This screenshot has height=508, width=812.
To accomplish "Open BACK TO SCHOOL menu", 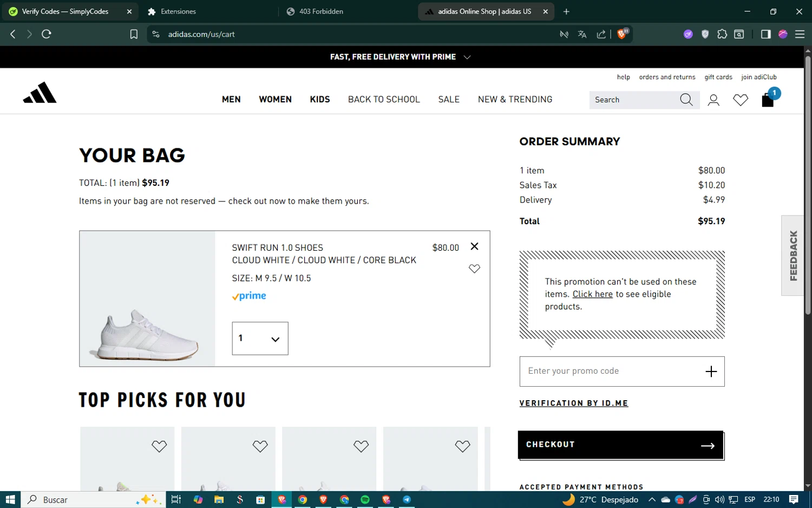I will click(x=384, y=100).
